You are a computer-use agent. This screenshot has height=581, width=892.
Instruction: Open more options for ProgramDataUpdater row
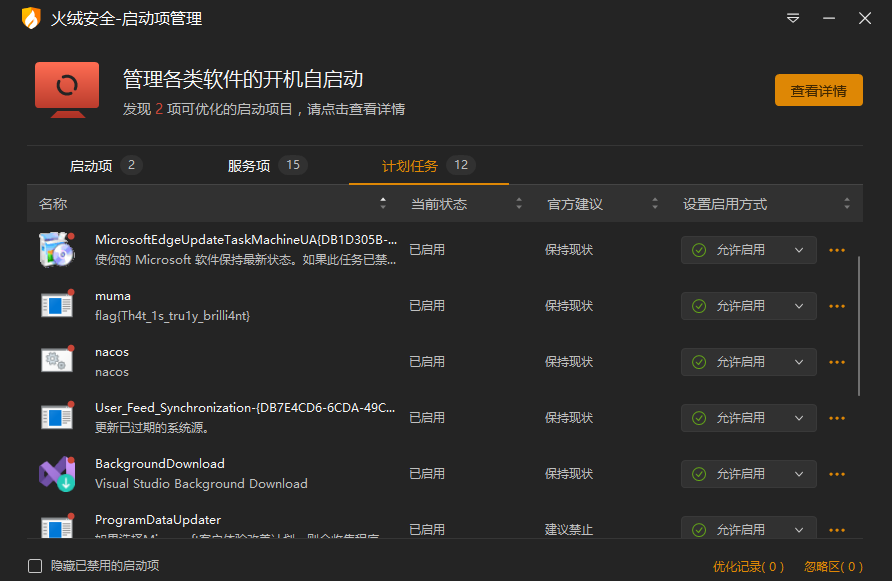pos(837,530)
